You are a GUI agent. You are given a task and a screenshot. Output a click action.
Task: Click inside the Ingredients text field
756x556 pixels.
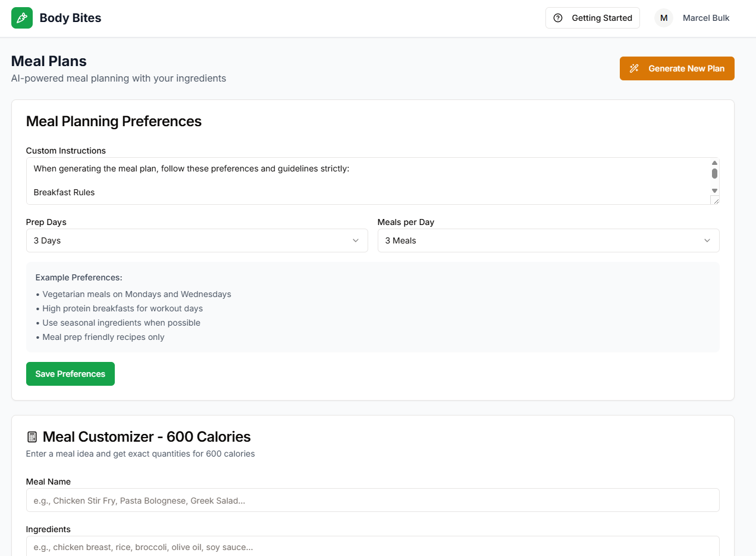pos(372,546)
